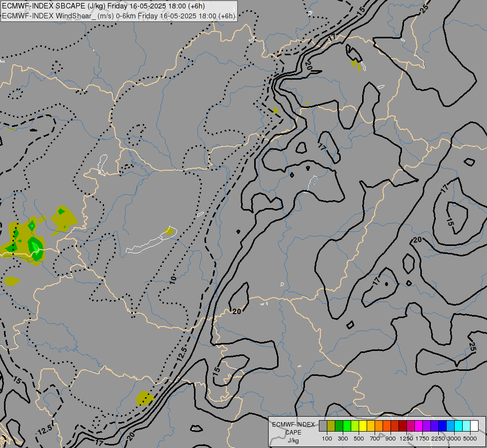The width and height of the screenshot is (487, 448).
Task: Click the legend title 'ECMWF-INDEX'
Action: click(293, 425)
